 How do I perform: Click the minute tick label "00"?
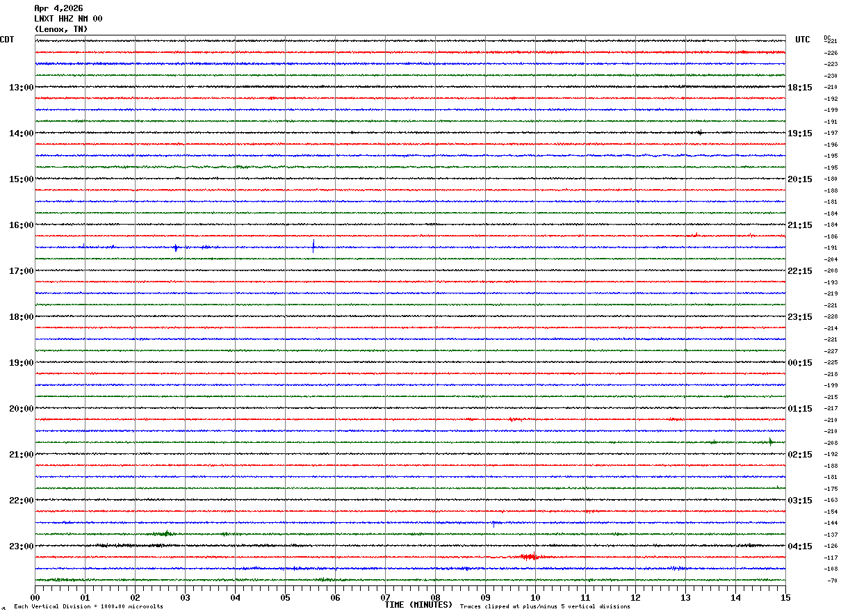(35, 597)
